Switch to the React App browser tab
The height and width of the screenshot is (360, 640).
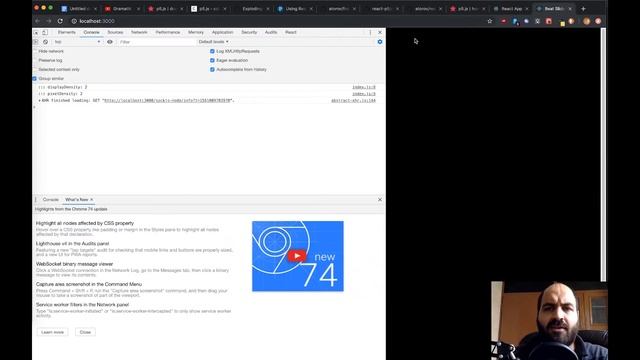pos(510,9)
